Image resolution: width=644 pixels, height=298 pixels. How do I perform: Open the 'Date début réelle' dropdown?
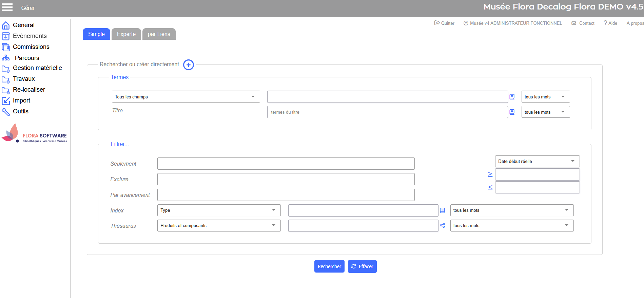(537, 161)
